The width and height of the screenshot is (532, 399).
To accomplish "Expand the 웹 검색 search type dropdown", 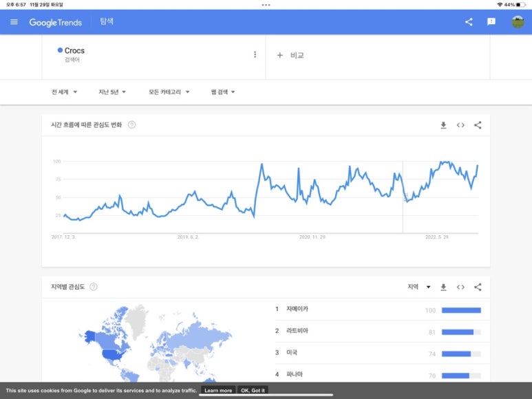I will pos(223,92).
